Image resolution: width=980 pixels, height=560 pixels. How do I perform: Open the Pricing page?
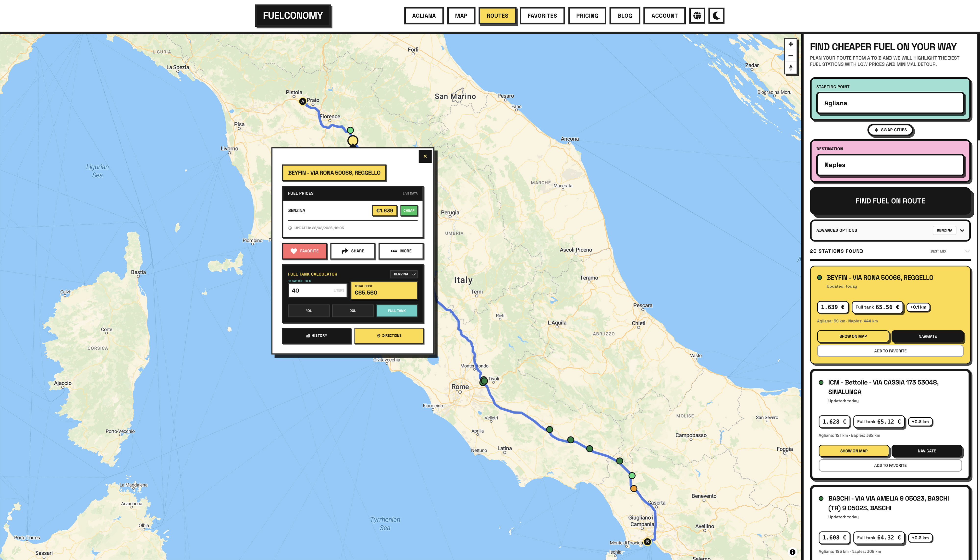click(x=587, y=16)
